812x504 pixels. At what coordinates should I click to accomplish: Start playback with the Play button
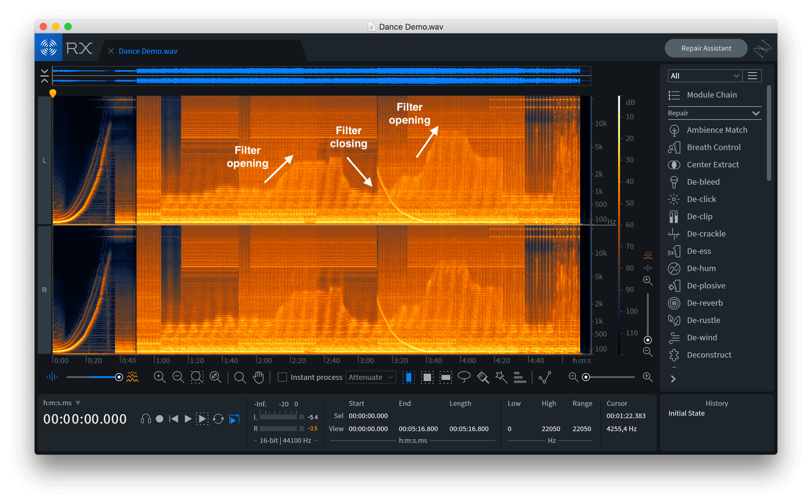pyautogui.click(x=188, y=419)
